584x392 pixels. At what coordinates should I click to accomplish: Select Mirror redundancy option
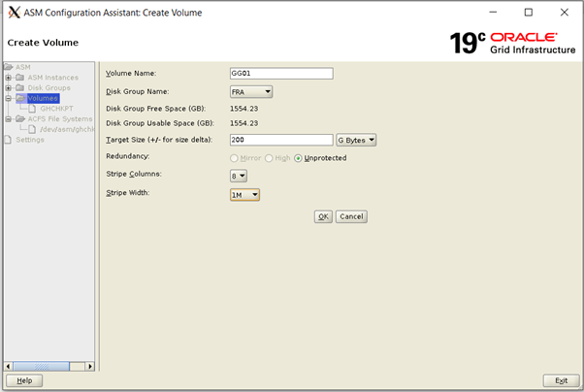[x=234, y=157]
